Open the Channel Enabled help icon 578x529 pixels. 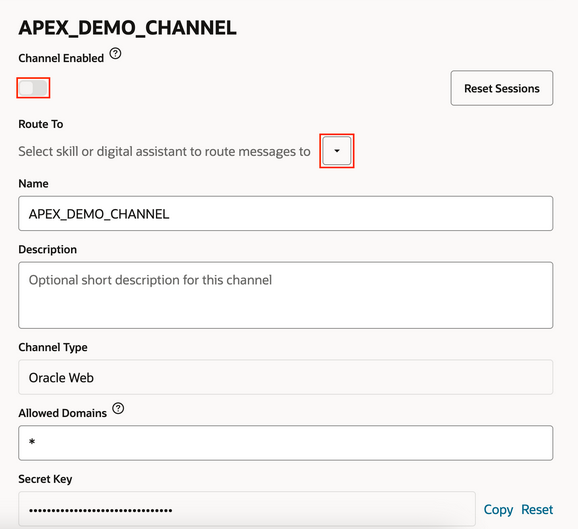point(115,54)
